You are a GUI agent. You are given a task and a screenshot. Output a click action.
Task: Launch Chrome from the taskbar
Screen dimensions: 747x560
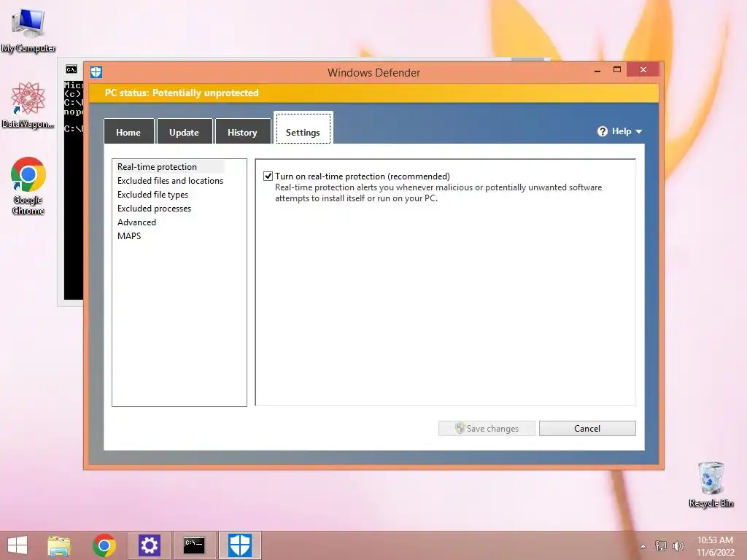coord(104,545)
